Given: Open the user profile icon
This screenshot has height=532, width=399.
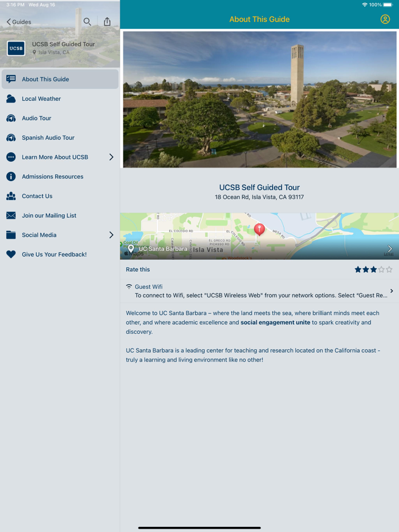Looking at the screenshot, I should [385, 19].
